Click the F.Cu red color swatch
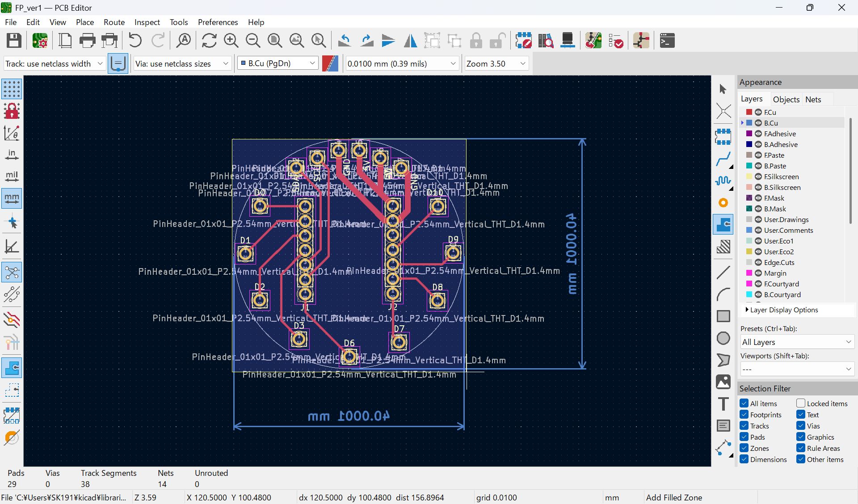Image resolution: width=858 pixels, height=504 pixels. 749,112
